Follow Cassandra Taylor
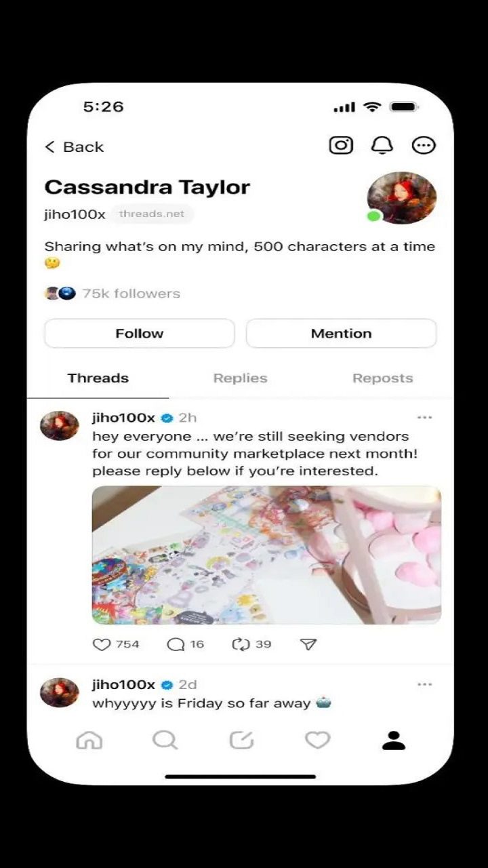This screenshot has width=488, height=868. (x=140, y=334)
